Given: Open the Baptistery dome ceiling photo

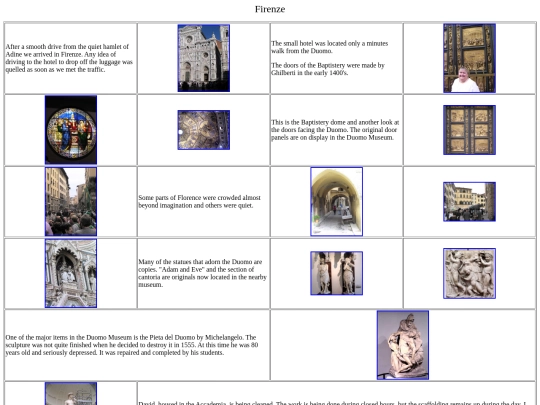Looking at the screenshot, I should coord(204,130).
